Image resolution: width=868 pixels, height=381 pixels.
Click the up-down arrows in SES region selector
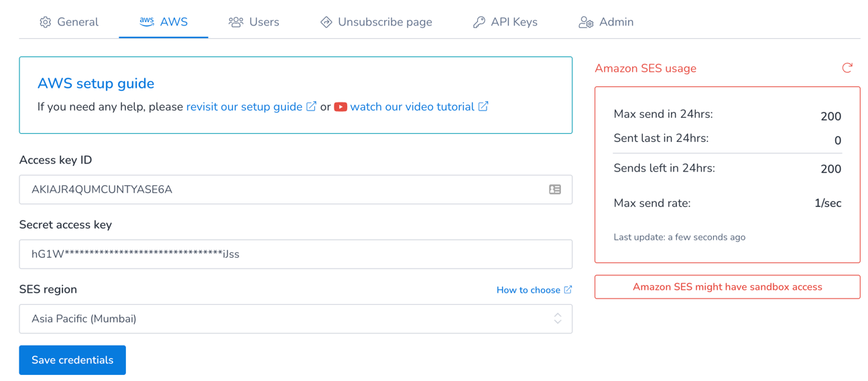pos(558,319)
